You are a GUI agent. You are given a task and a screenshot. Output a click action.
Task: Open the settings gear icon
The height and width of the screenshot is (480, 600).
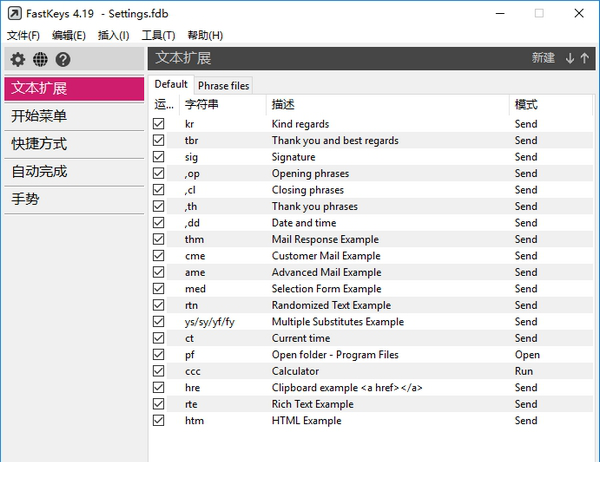pos(18,60)
